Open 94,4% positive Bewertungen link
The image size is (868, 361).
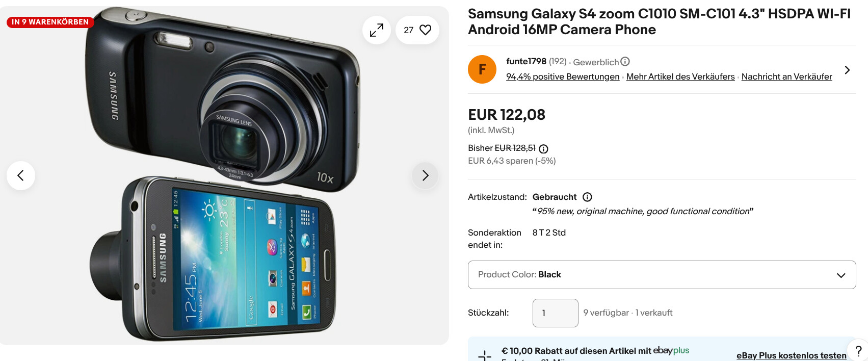click(563, 76)
